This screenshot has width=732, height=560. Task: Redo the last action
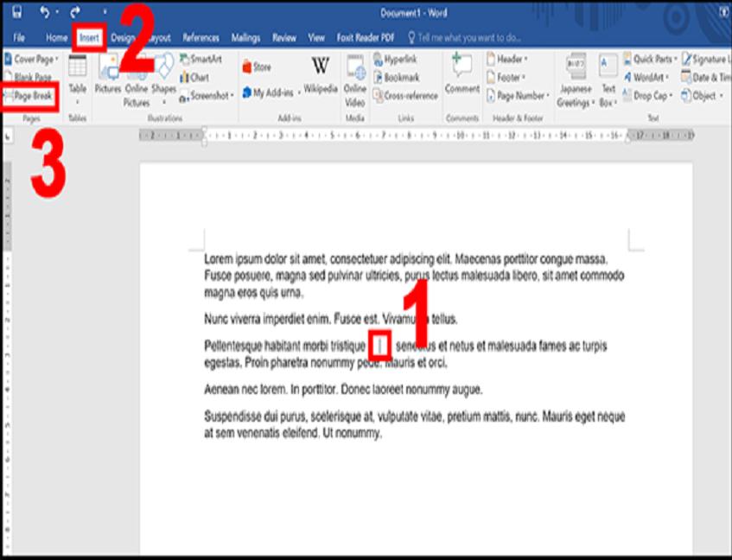coord(76,12)
